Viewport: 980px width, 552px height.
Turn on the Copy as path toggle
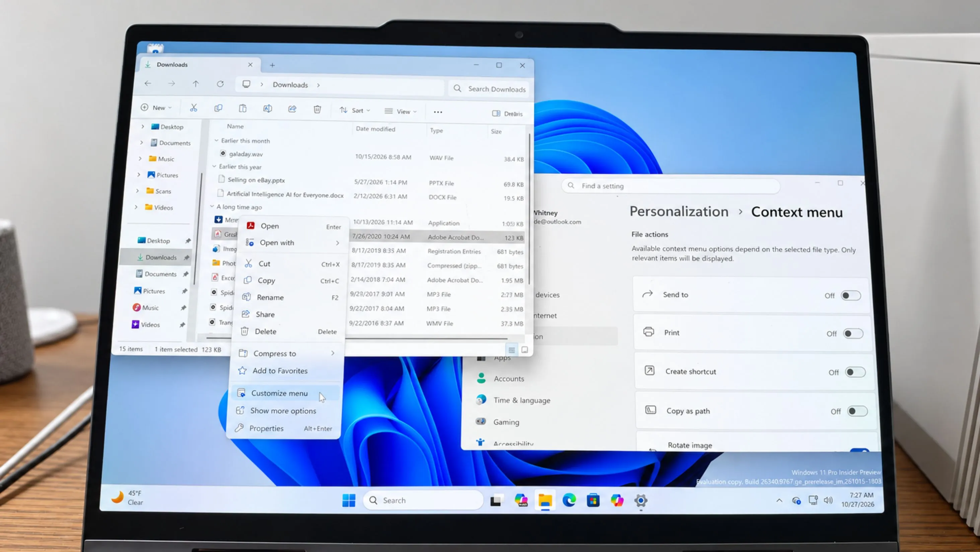857,411
